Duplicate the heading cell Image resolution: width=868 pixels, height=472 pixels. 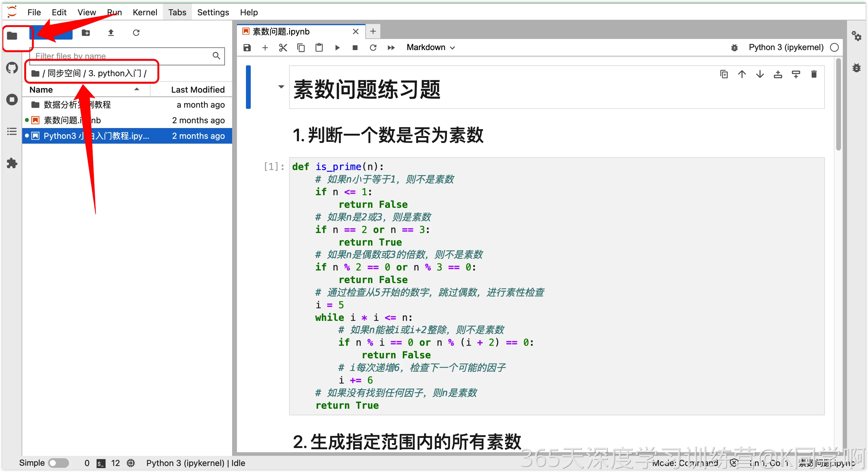pyautogui.click(x=724, y=74)
